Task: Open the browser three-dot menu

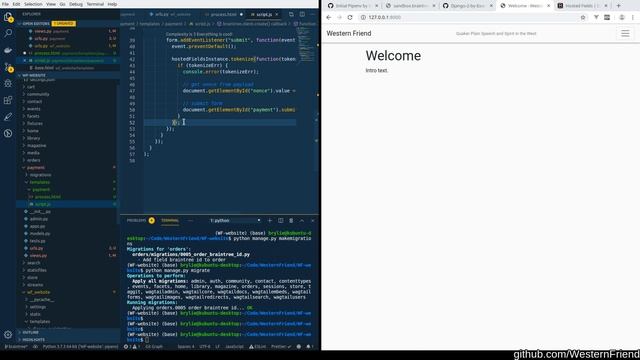Action: point(633,18)
